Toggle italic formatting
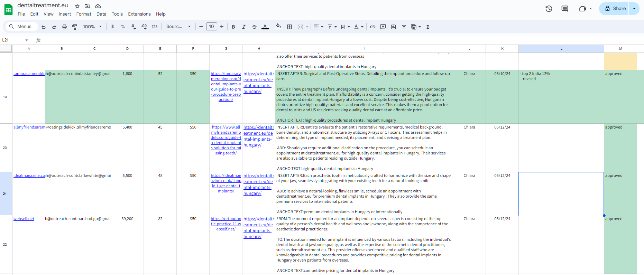Viewport: 644px width, 275px height. click(x=244, y=27)
